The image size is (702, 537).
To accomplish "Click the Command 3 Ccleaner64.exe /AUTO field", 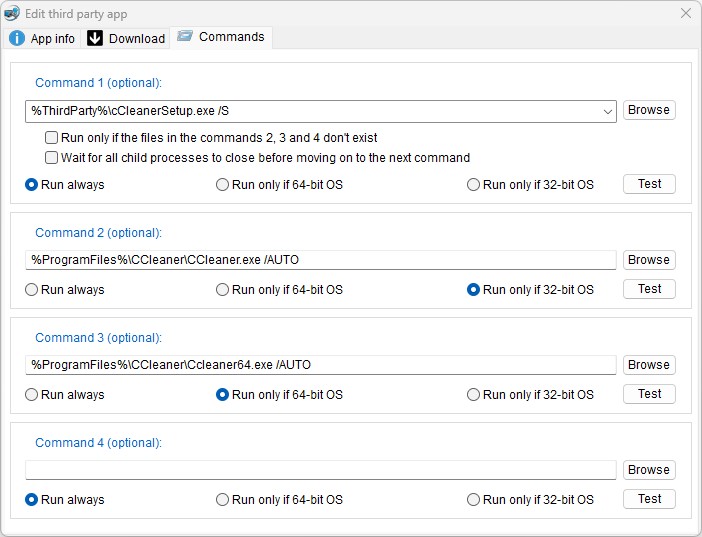I will 321,365.
